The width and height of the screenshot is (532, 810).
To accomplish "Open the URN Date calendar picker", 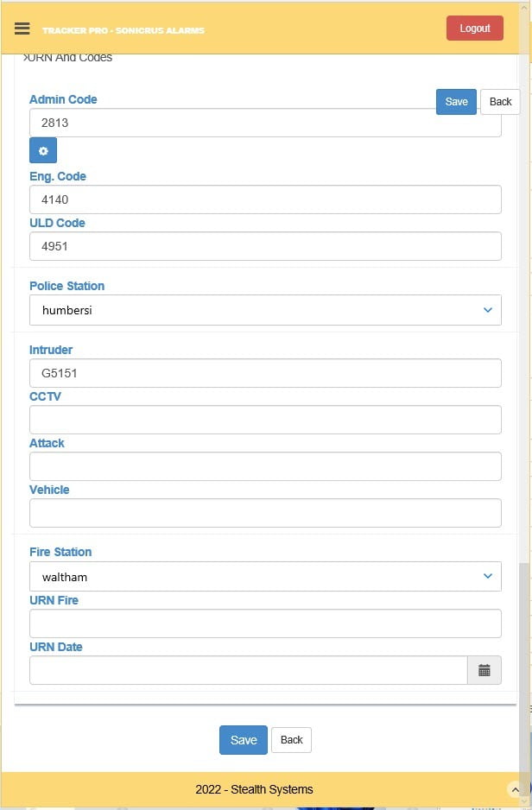I will [484, 670].
